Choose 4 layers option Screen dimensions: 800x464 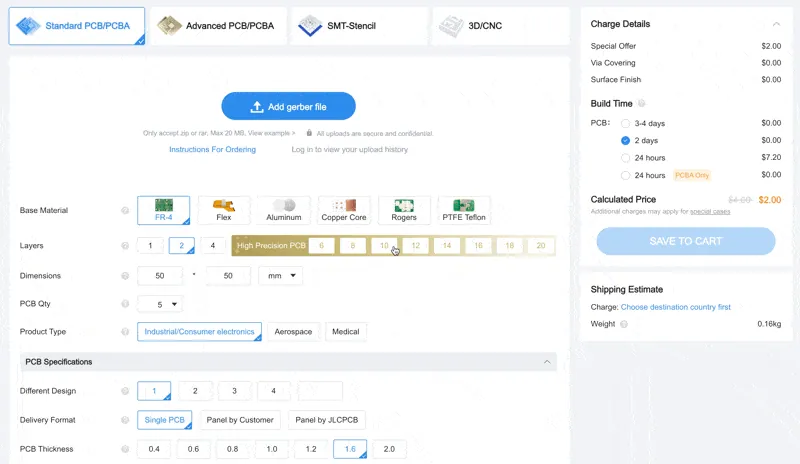(213, 246)
